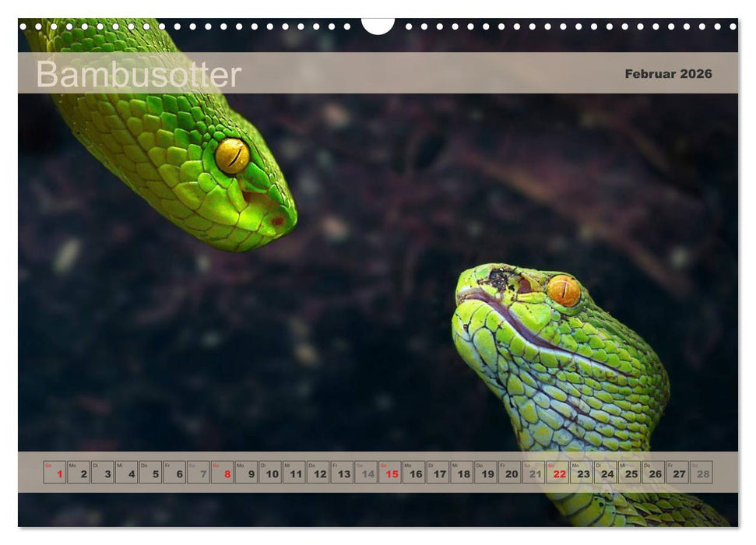Select Wednesday 18 date box
The image size is (756, 545).
click(x=462, y=473)
